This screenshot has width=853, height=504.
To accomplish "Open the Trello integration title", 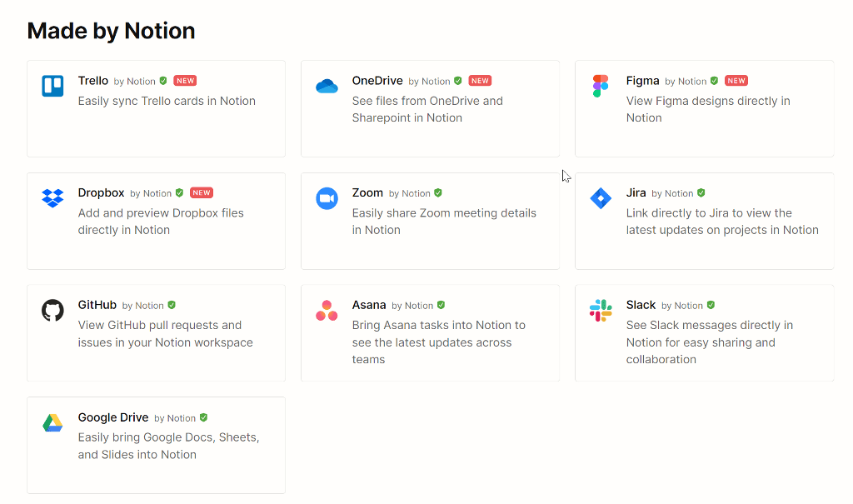I will pos(93,81).
